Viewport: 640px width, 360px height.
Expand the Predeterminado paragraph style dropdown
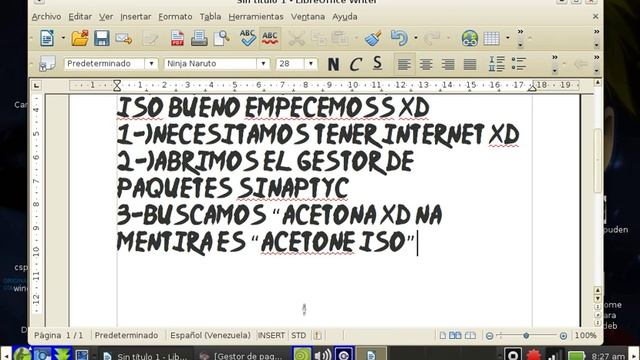point(151,64)
